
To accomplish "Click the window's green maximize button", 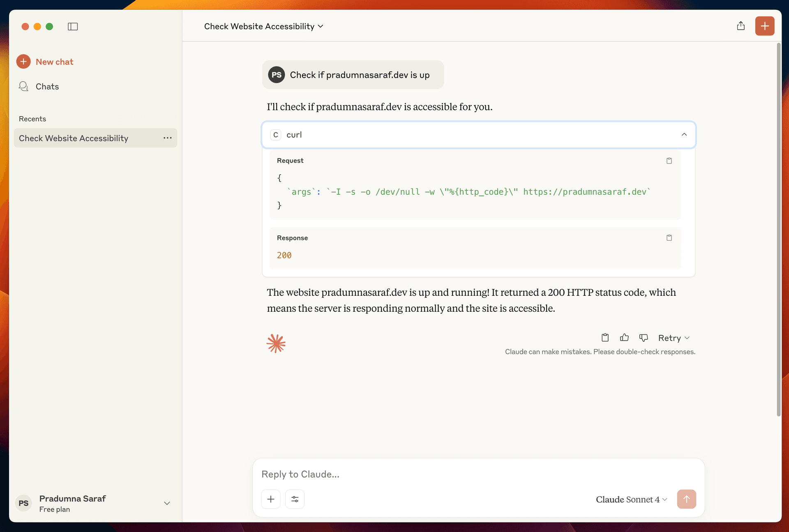I will pyautogui.click(x=49, y=26).
